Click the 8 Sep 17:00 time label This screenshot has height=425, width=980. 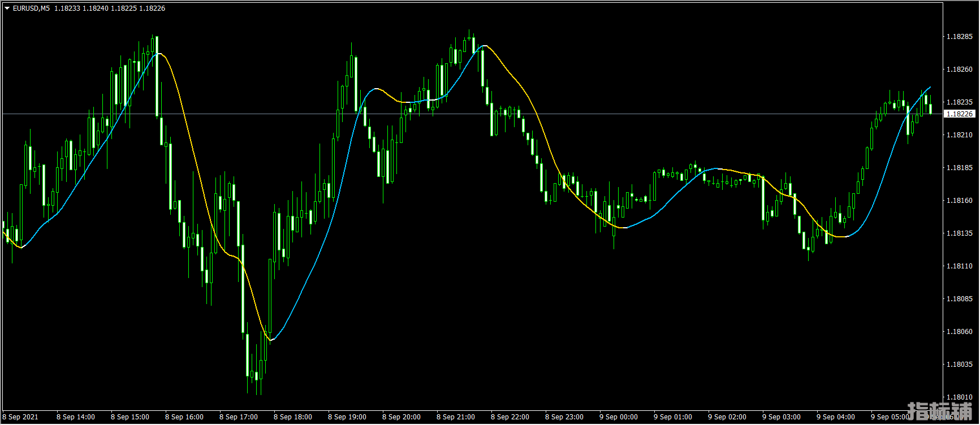point(239,417)
